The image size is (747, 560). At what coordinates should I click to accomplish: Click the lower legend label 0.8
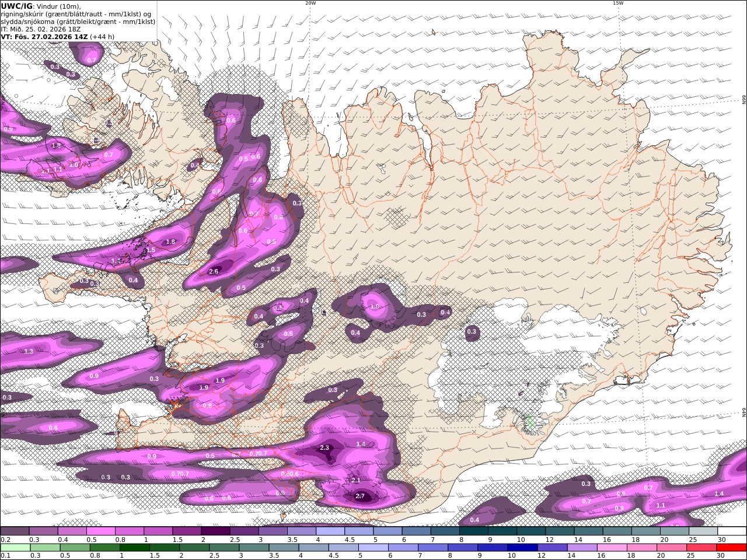click(95, 556)
